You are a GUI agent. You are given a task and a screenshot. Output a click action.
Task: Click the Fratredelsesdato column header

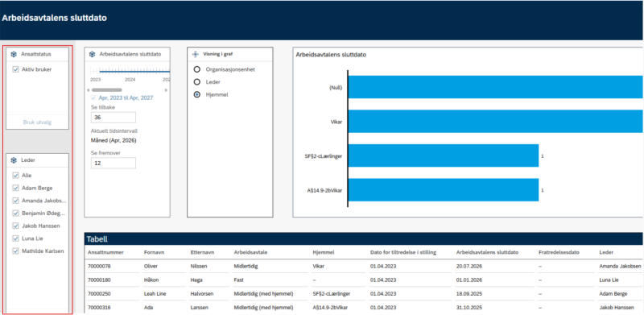559,252
